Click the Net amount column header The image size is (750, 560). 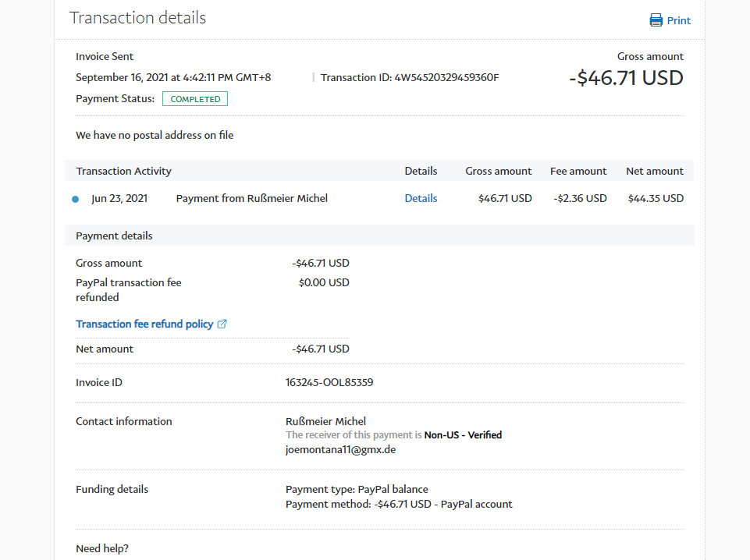coord(654,171)
